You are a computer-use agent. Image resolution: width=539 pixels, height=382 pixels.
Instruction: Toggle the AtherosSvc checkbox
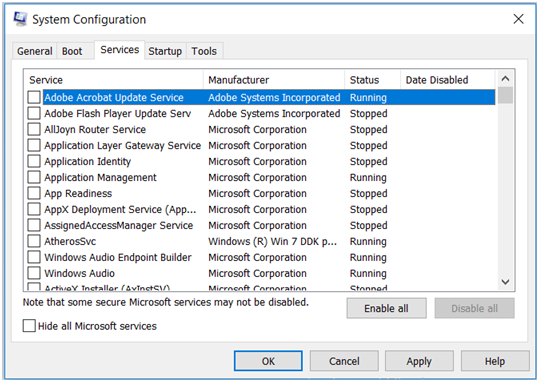click(34, 241)
